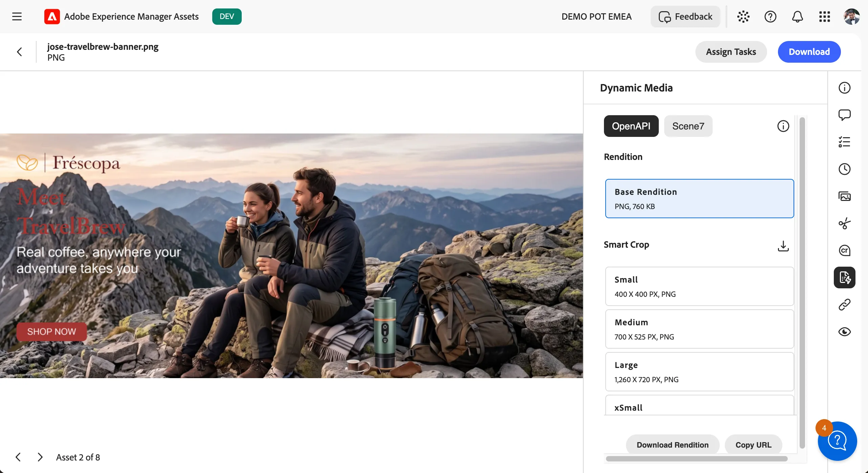Open the apps grid switcher
The height and width of the screenshot is (473, 868).
pos(824,16)
